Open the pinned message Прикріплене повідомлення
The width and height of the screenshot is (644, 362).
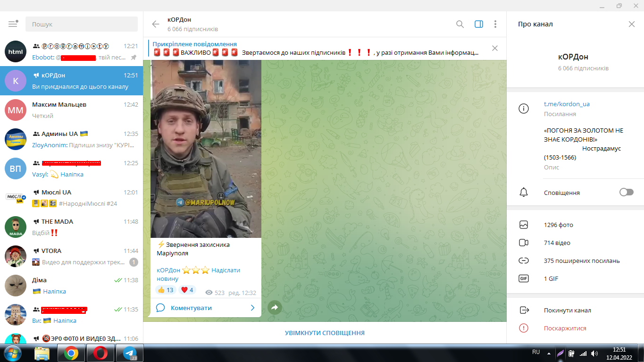(316, 48)
